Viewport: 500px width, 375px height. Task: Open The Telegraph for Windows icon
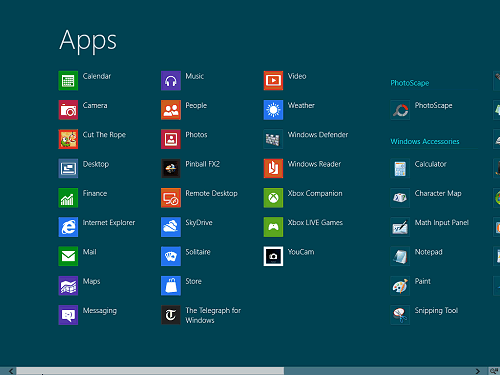171,315
